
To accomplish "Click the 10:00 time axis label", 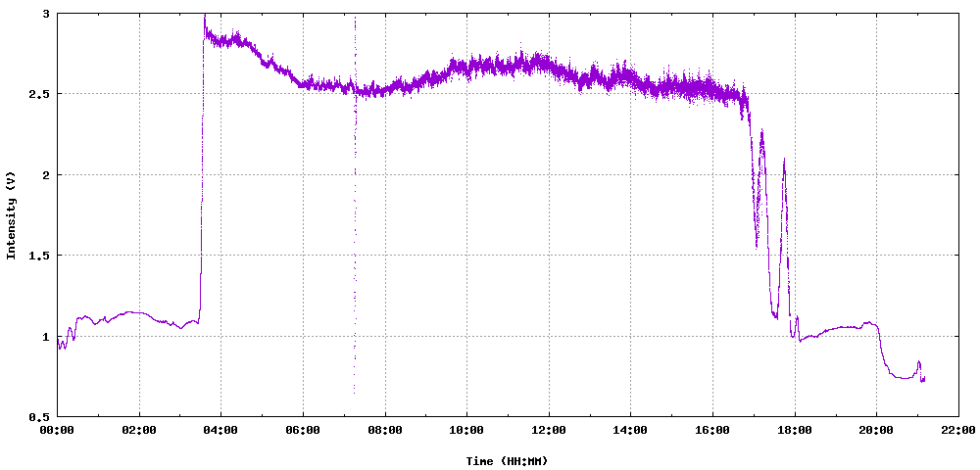I will [466, 431].
